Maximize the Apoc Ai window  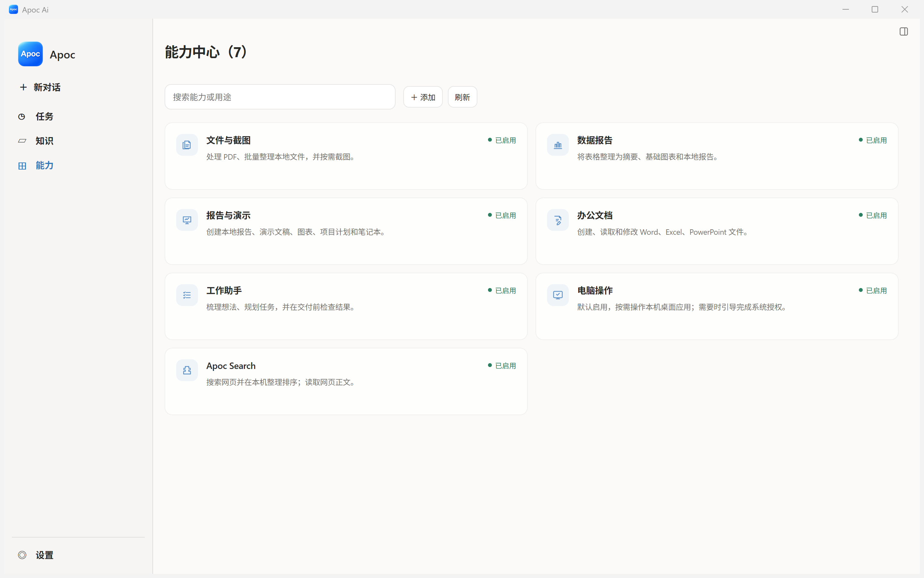coord(875,10)
